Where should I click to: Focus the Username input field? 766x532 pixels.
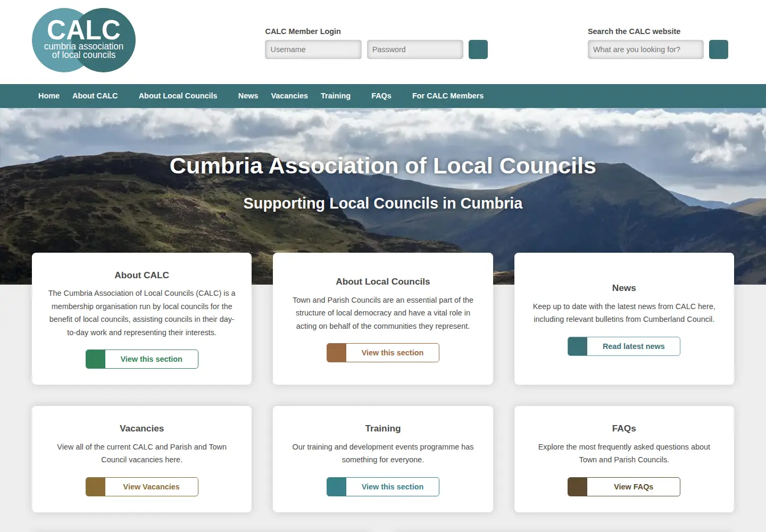313,49
